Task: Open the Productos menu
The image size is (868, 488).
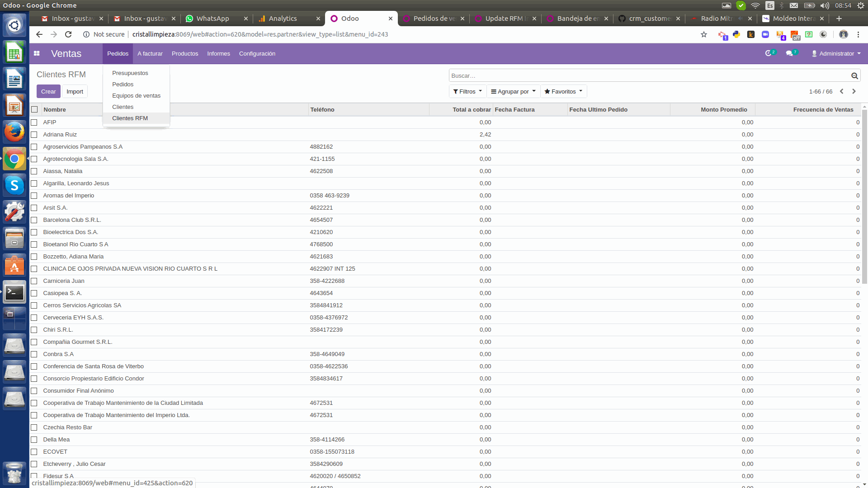Action: (185, 53)
